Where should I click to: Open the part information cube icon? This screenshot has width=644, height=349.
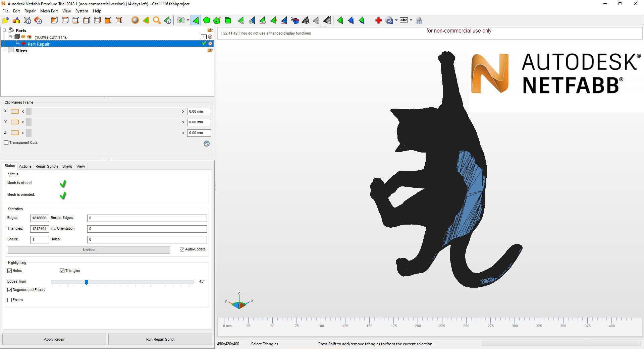(x=28, y=20)
